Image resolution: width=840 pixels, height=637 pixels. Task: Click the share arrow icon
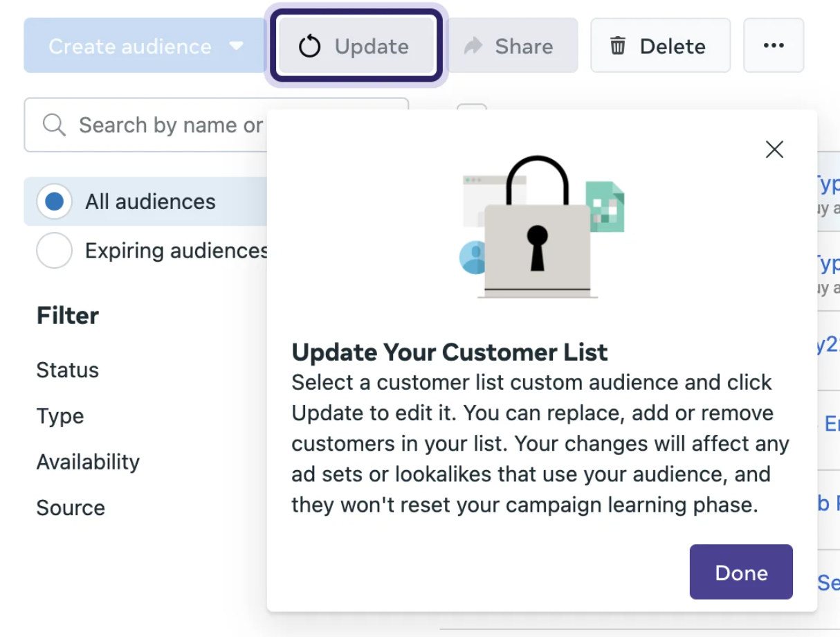point(473,46)
